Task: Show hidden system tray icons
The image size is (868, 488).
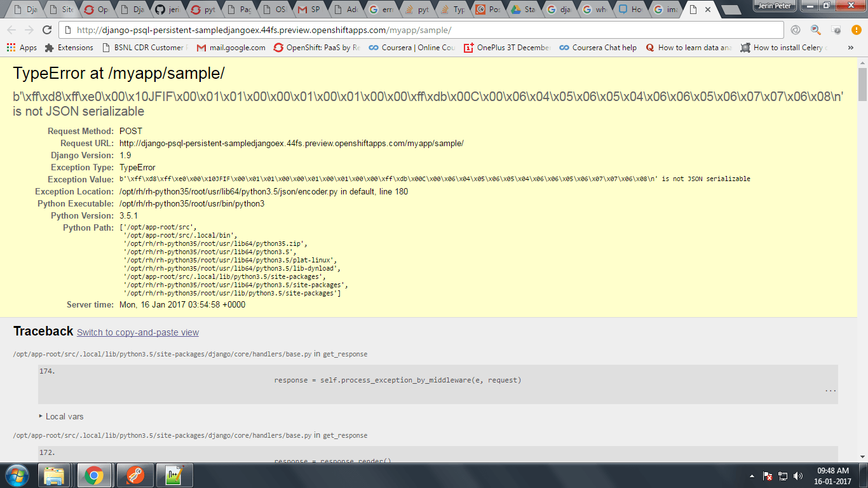Action: click(753, 475)
